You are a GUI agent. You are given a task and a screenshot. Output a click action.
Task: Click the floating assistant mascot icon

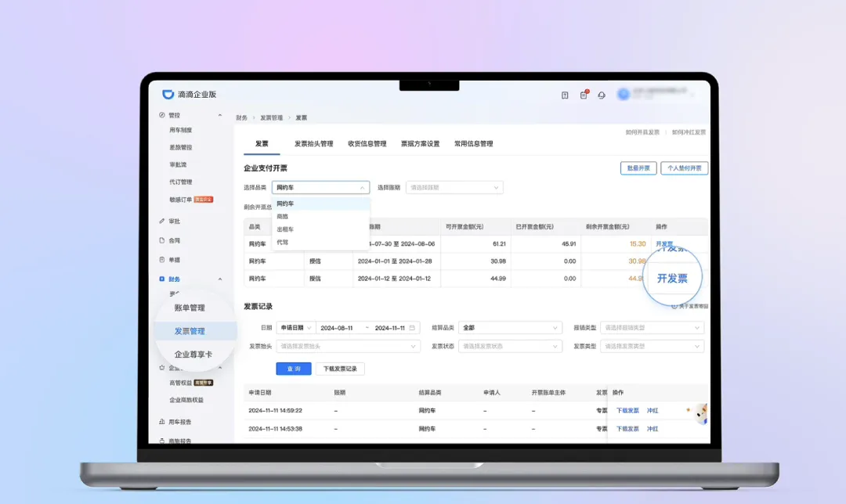click(700, 414)
